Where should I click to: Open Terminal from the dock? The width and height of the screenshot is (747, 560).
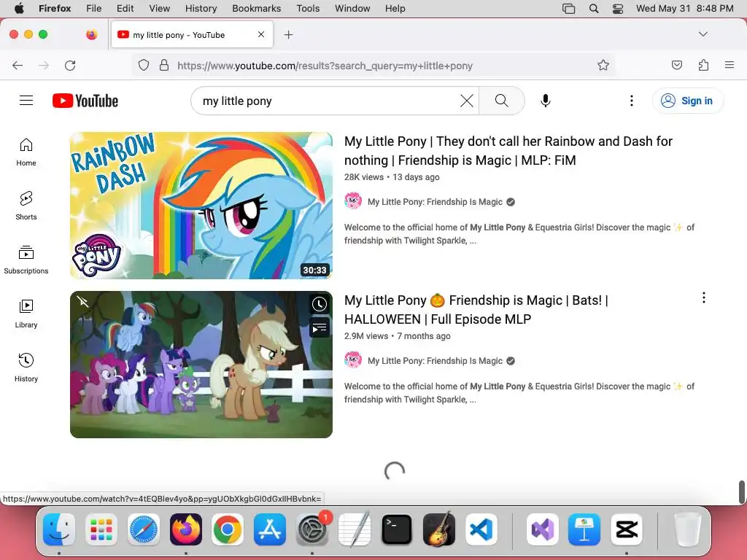396,529
